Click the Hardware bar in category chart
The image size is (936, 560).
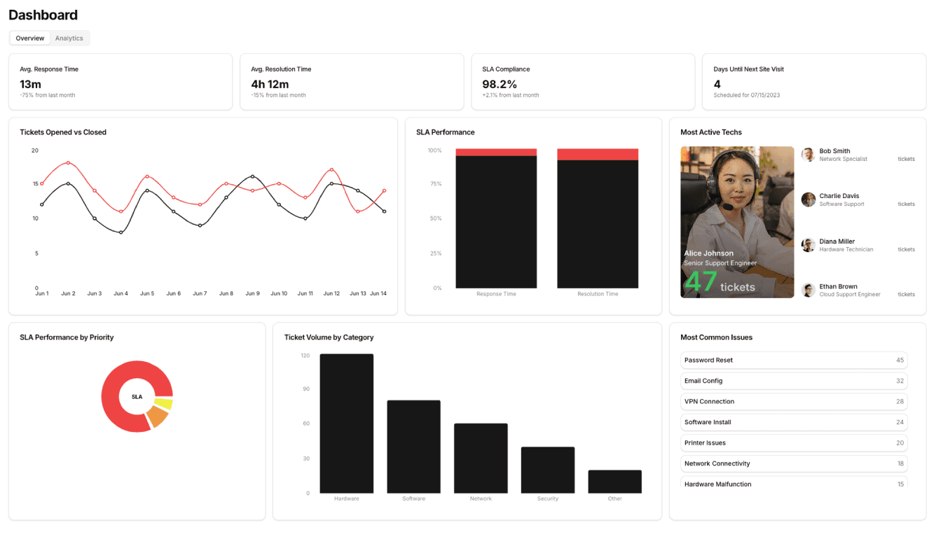click(x=347, y=423)
